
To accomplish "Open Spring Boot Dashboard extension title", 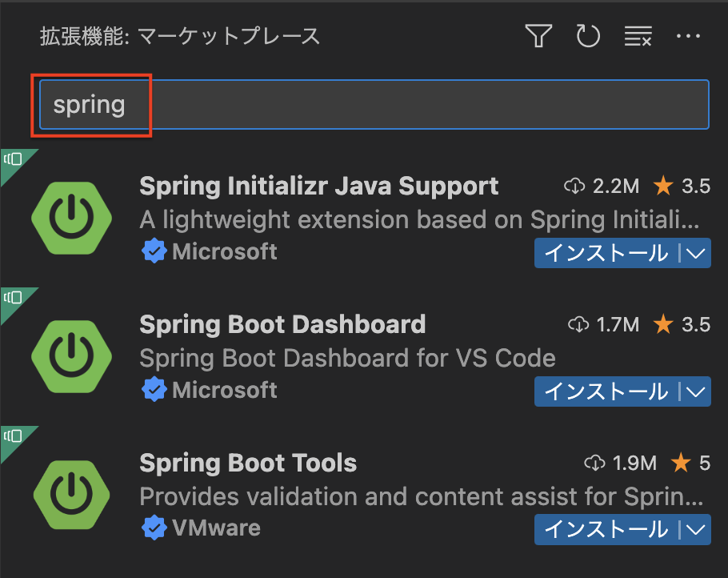I will tap(282, 324).
